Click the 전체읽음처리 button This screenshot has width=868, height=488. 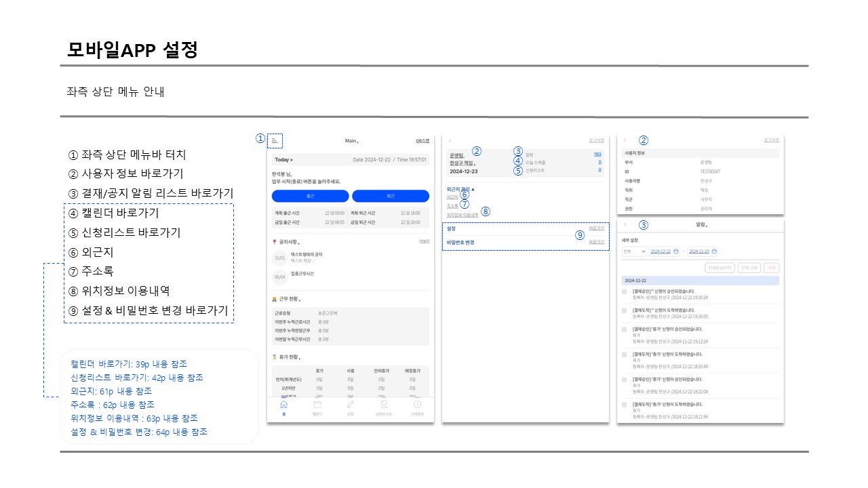tap(719, 268)
